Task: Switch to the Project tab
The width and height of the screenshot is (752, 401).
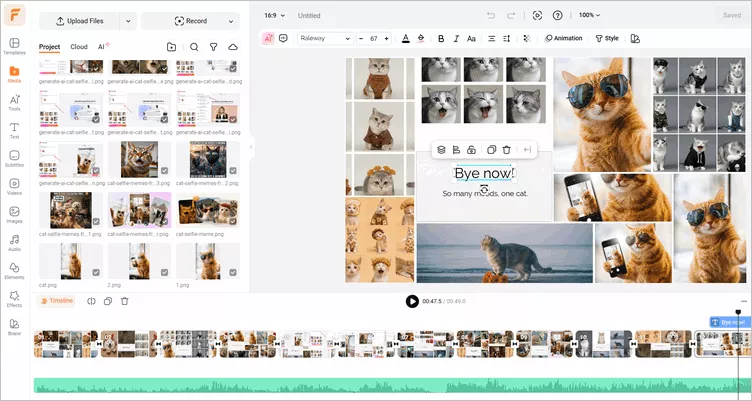Action: click(49, 47)
